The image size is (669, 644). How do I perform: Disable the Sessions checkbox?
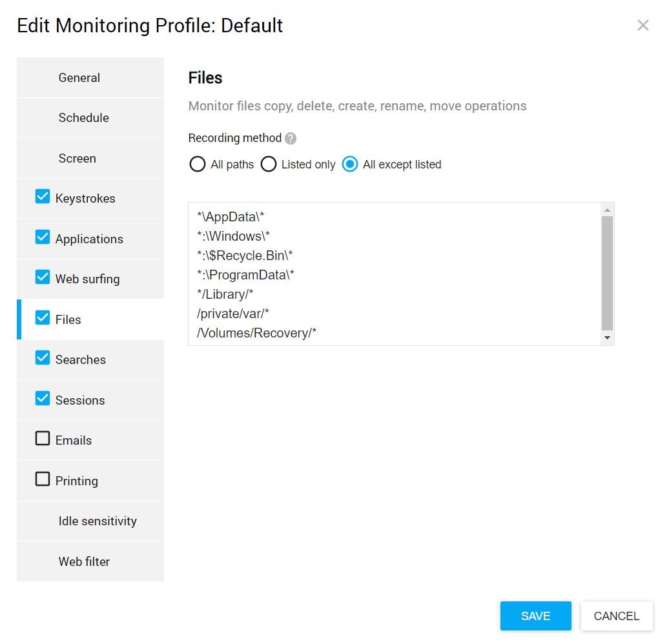pos(43,399)
